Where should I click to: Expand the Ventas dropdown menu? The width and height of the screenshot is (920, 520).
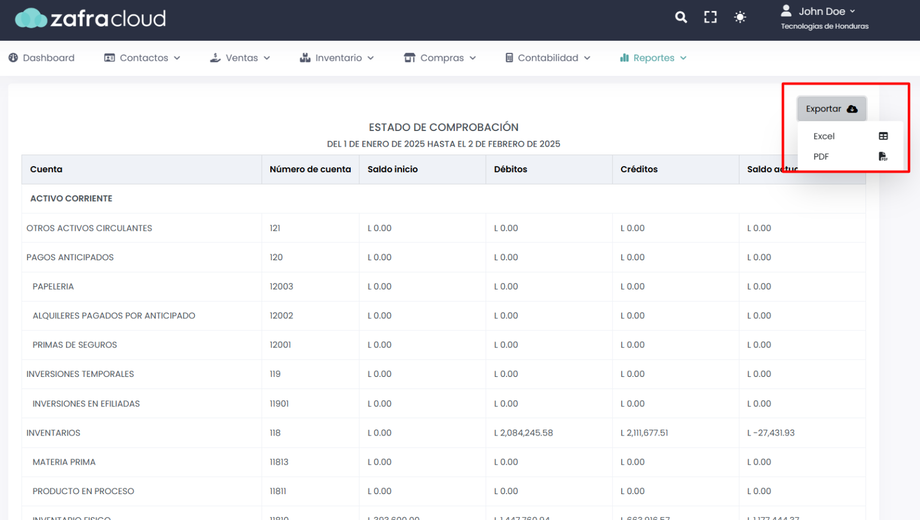[240, 58]
